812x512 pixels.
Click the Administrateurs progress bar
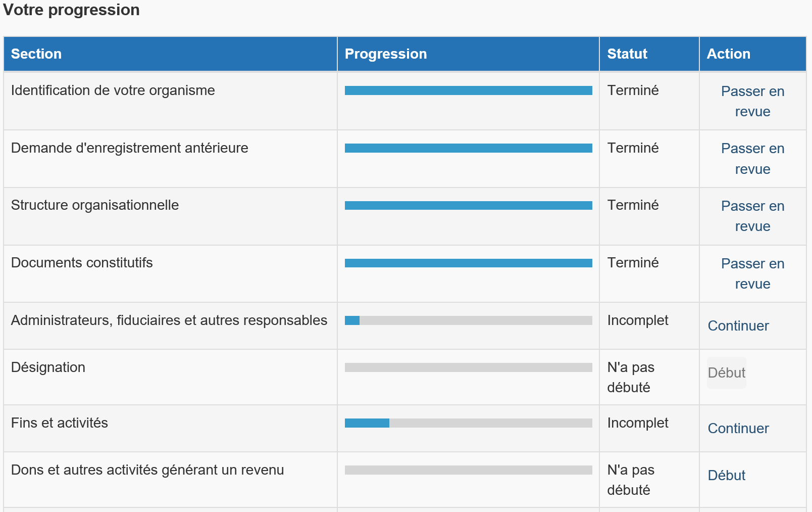coord(468,320)
